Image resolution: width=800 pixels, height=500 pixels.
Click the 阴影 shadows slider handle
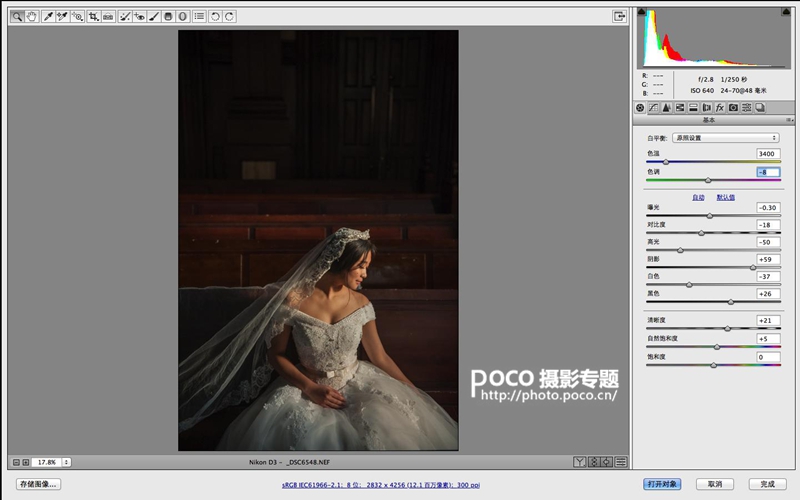[x=753, y=267]
